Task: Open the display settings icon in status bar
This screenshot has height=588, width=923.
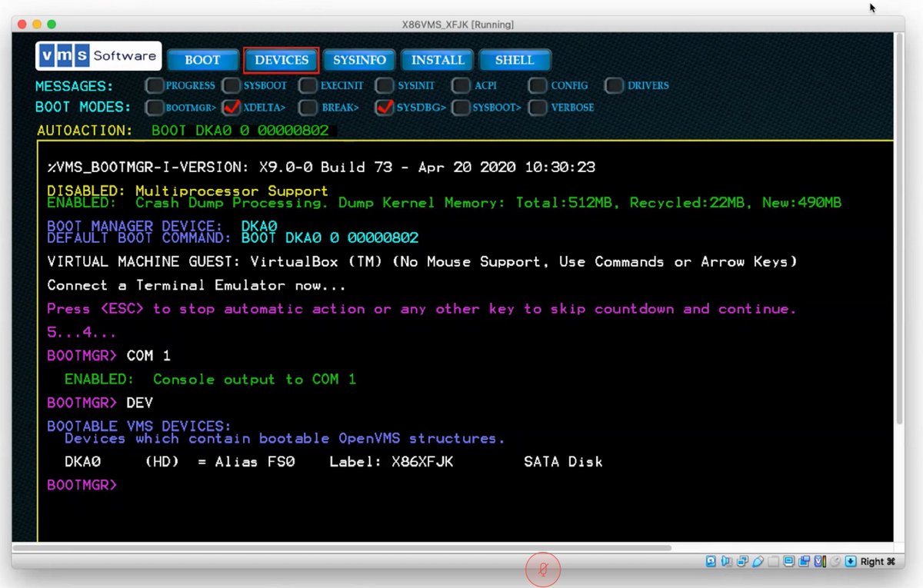Action: [789, 562]
